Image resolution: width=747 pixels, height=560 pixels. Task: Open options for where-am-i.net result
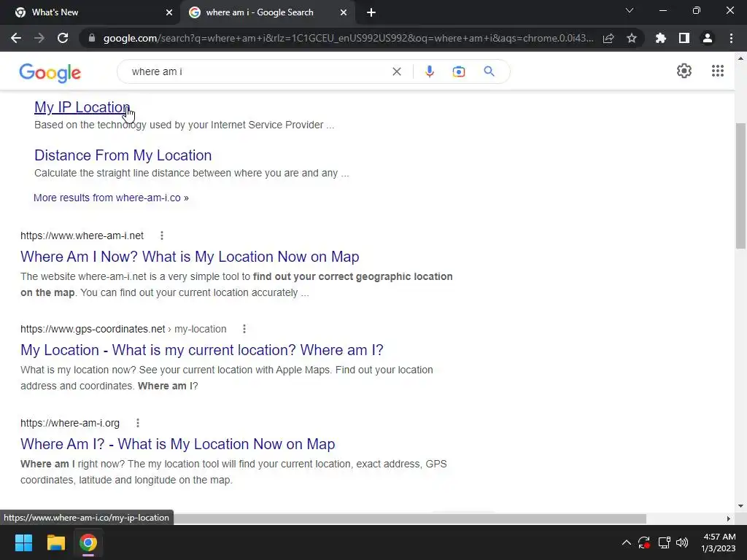click(x=162, y=236)
